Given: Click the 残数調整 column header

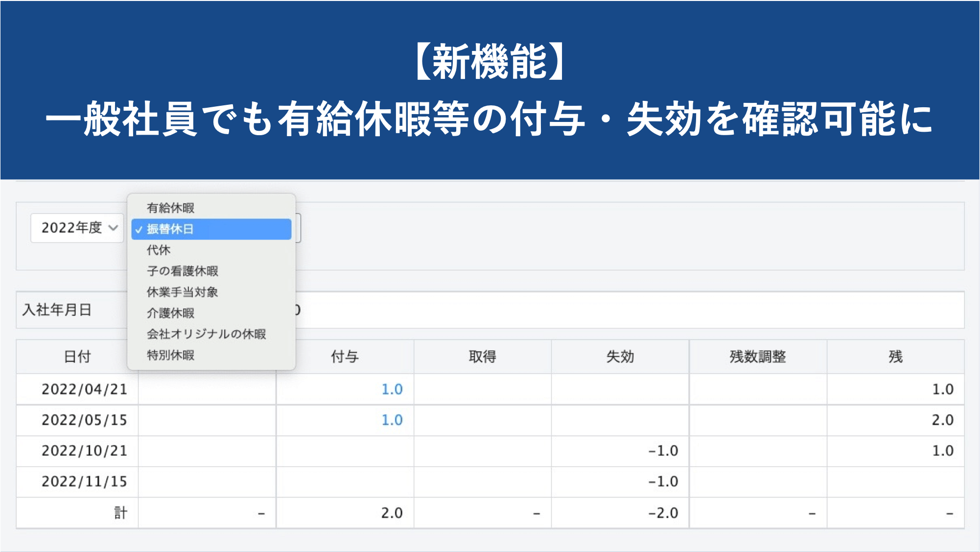Looking at the screenshot, I should tap(758, 357).
